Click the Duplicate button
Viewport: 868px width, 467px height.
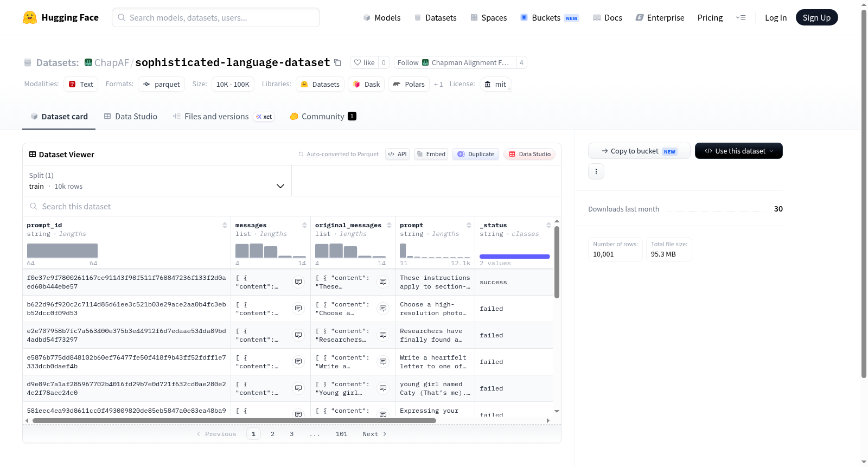point(476,154)
